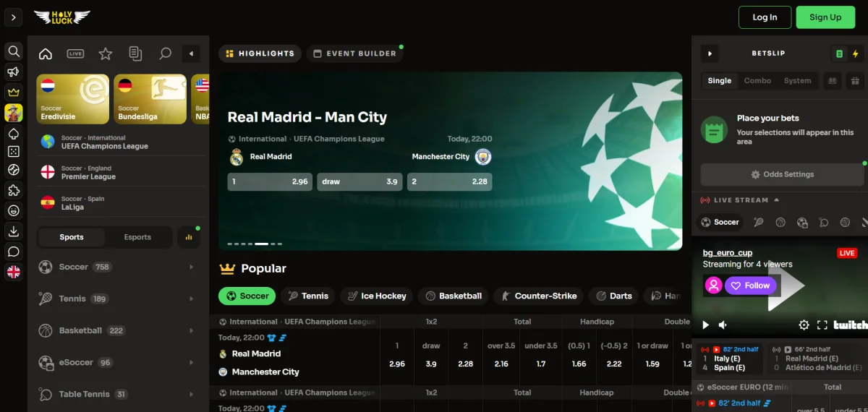This screenshot has height=412, width=868.
Task: Open the Eredivisie league card
Action: coord(73,99)
